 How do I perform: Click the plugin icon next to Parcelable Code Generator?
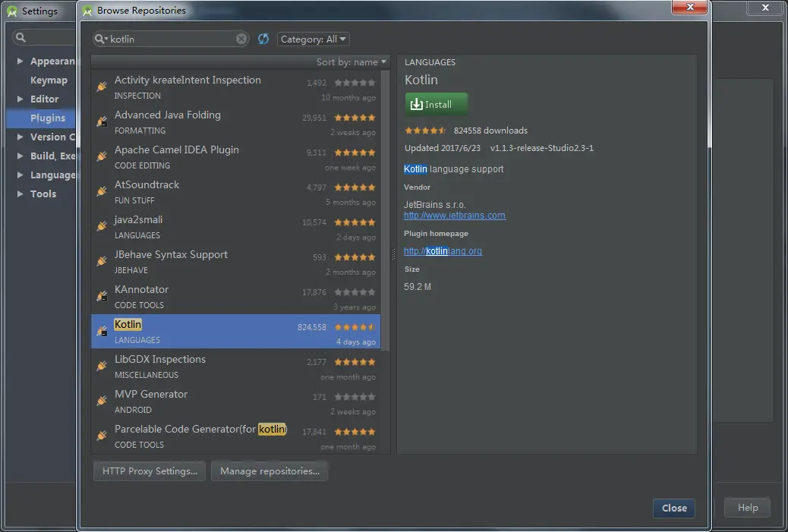102,436
